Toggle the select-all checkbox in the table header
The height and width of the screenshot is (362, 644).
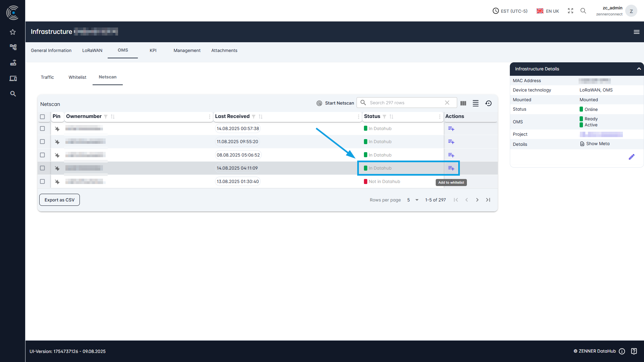pyautogui.click(x=43, y=117)
